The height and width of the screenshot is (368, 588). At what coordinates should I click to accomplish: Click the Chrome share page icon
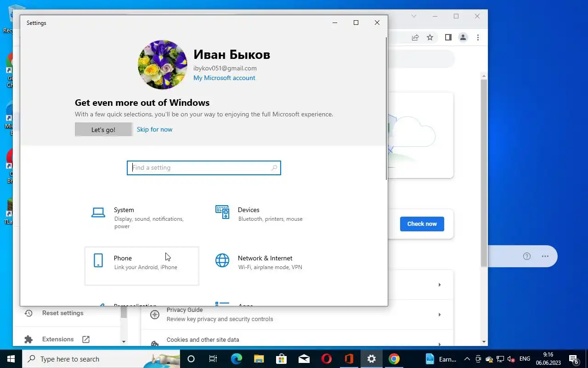click(415, 37)
